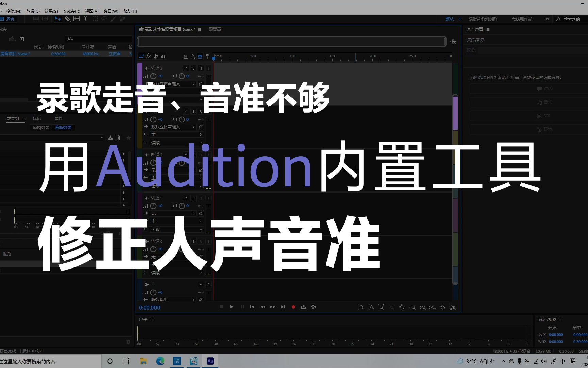Arm track 轨道 2 for recording
Screen dimensions: 588x368
[201, 68]
